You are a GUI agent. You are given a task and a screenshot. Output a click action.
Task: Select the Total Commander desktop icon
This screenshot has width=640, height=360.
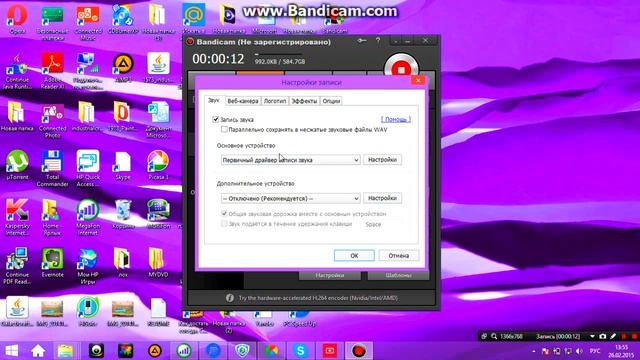(x=52, y=169)
